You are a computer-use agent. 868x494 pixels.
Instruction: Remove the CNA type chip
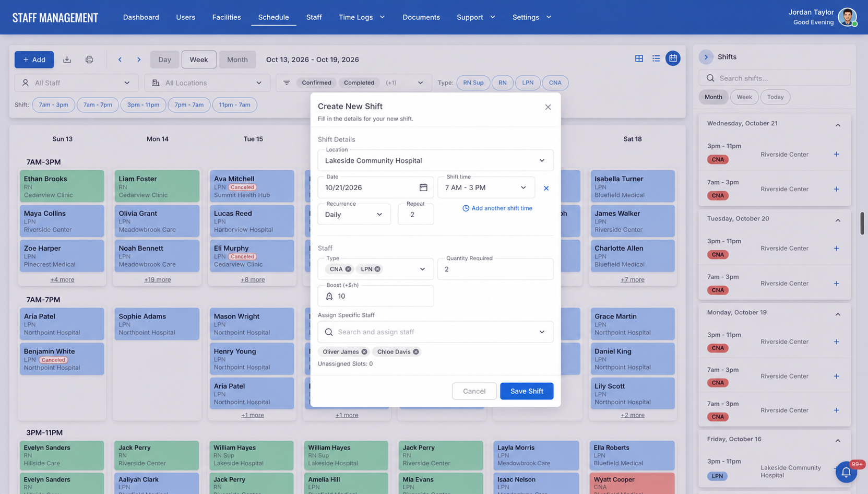pos(348,269)
